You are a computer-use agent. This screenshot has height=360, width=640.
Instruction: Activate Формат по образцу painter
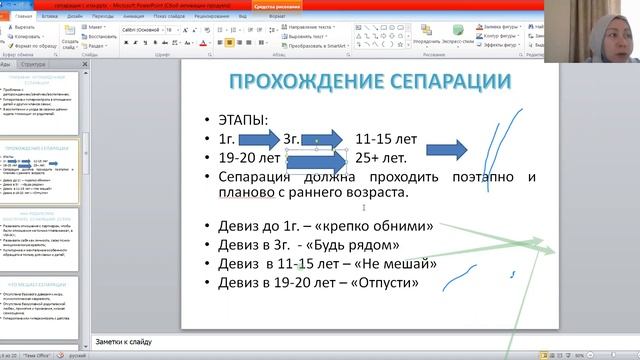pyautogui.click(x=33, y=46)
